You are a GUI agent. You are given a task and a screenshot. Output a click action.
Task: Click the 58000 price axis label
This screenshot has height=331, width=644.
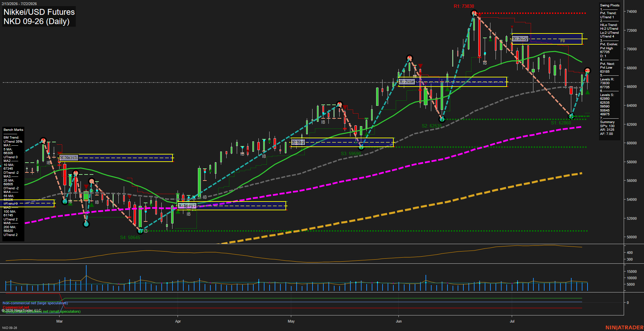631,162
